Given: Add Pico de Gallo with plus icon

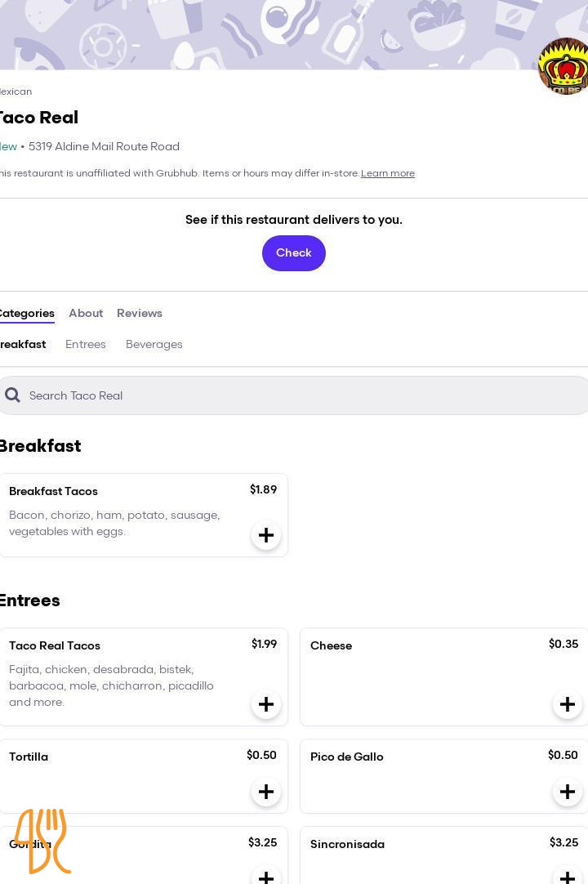Looking at the screenshot, I should click(x=567, y=792).
